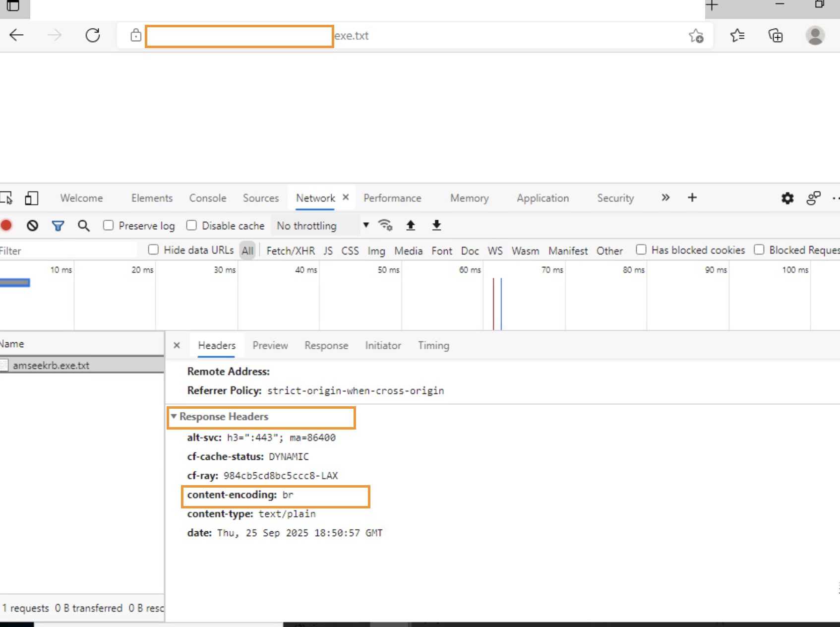Open the Performance panel
Viewport: 840px width, 627px height.
(392, 198)
